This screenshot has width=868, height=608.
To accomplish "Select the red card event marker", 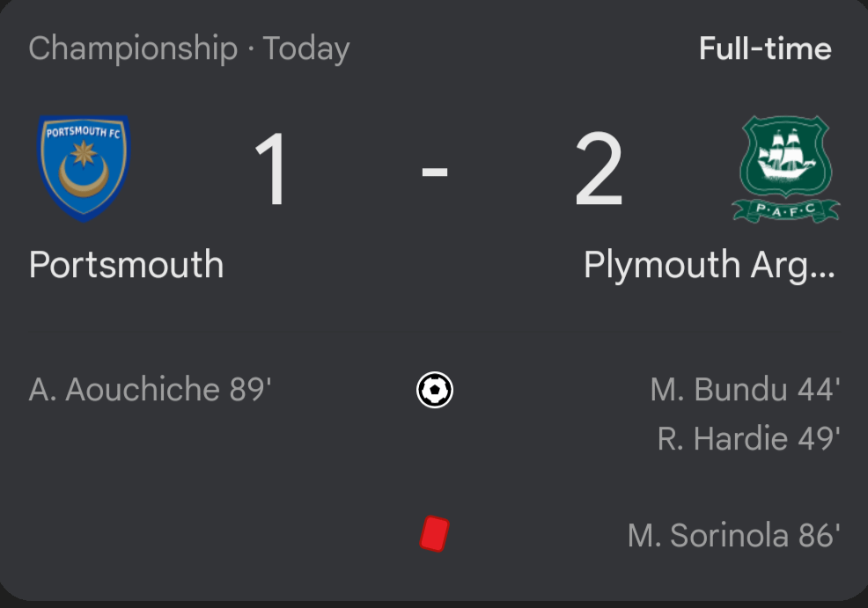I will [x=435, y=532].
